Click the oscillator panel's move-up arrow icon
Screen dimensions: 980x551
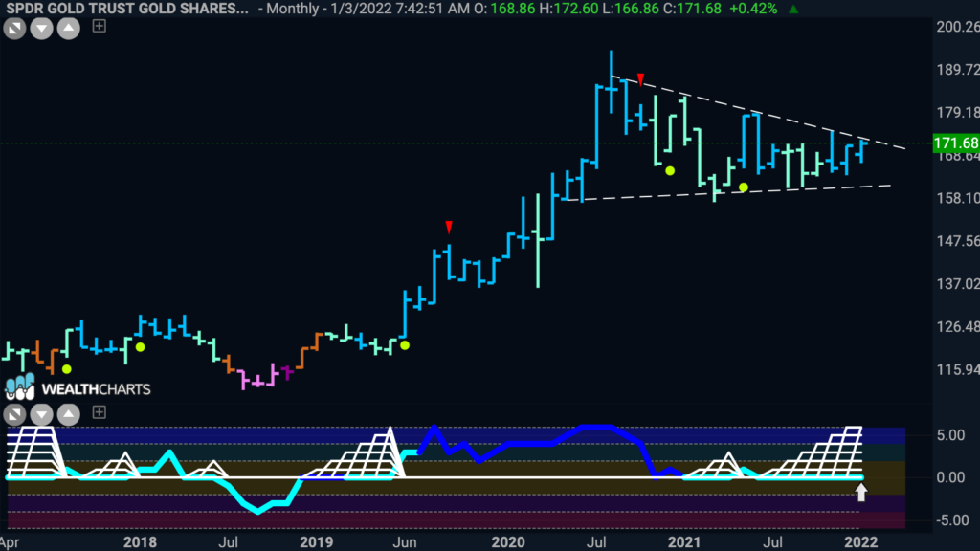[x=69, y=414]
